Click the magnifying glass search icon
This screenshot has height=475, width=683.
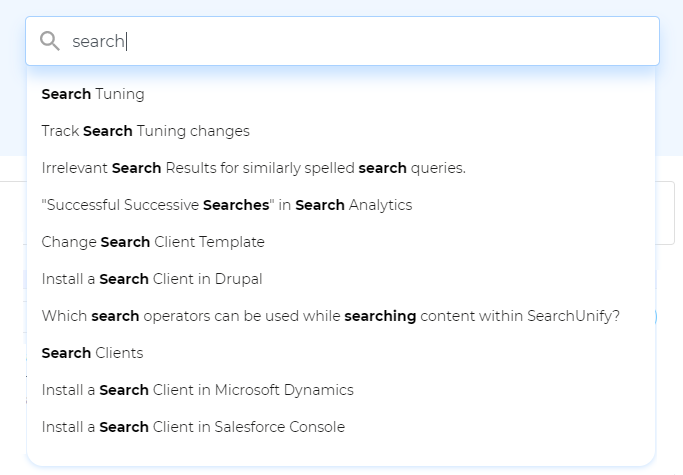pos(50,41)
